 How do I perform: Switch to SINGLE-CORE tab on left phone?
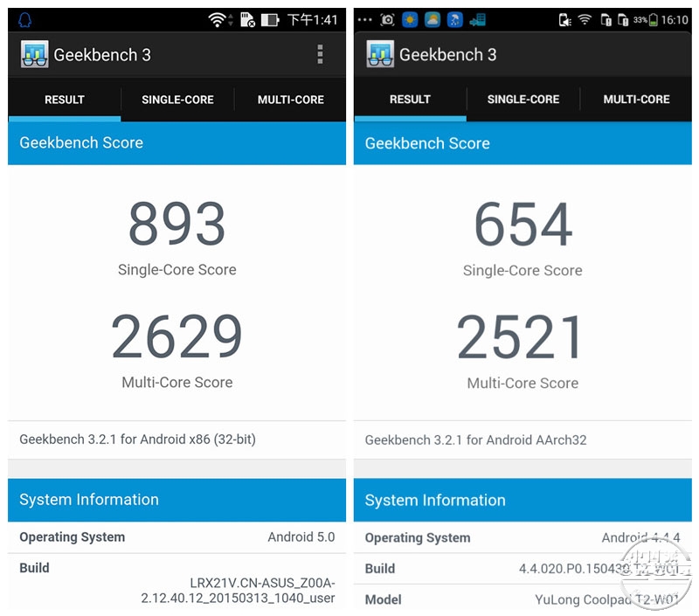tap(177, 100)
